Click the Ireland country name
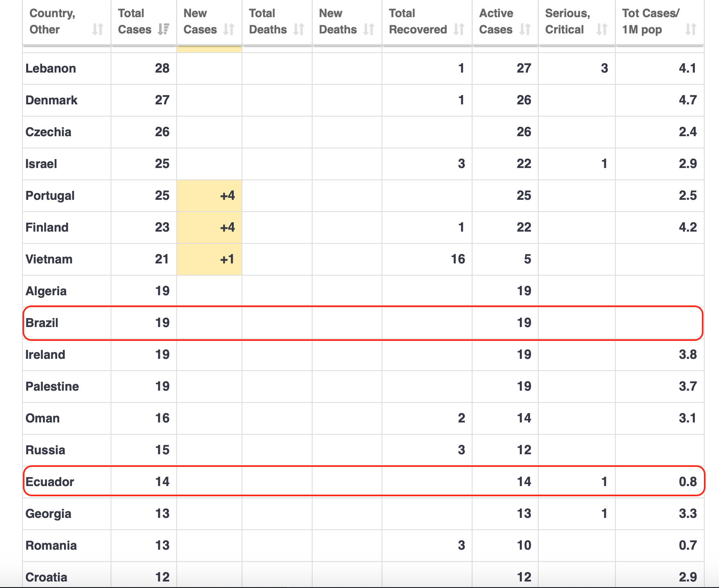The width and height of the screenshot is (719, 588). point(45,354)
